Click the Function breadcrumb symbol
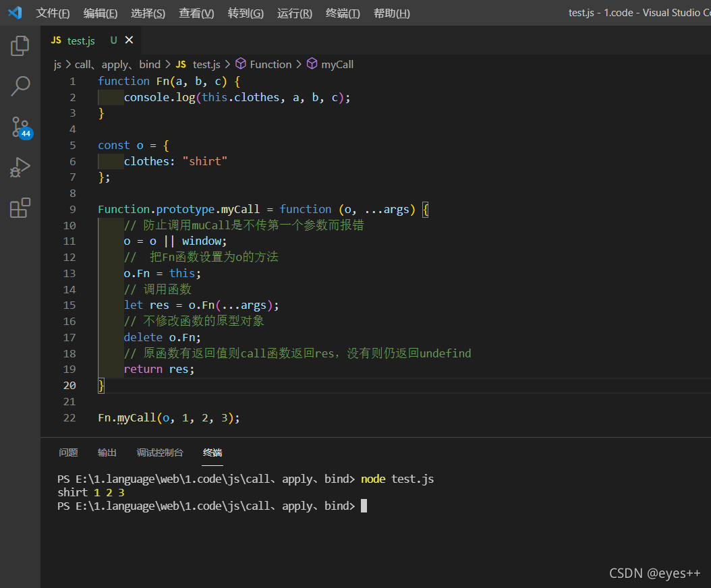This screenshot has height=588, width=711. 264,64
